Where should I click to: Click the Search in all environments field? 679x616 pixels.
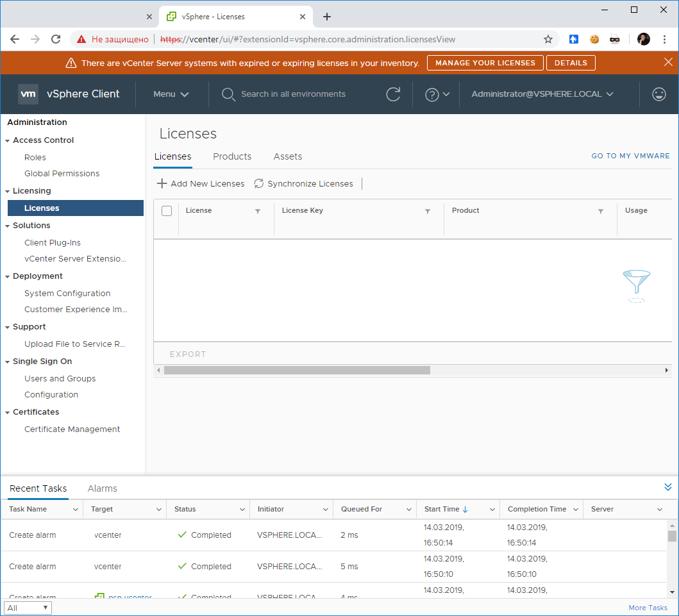coord(293,94)
